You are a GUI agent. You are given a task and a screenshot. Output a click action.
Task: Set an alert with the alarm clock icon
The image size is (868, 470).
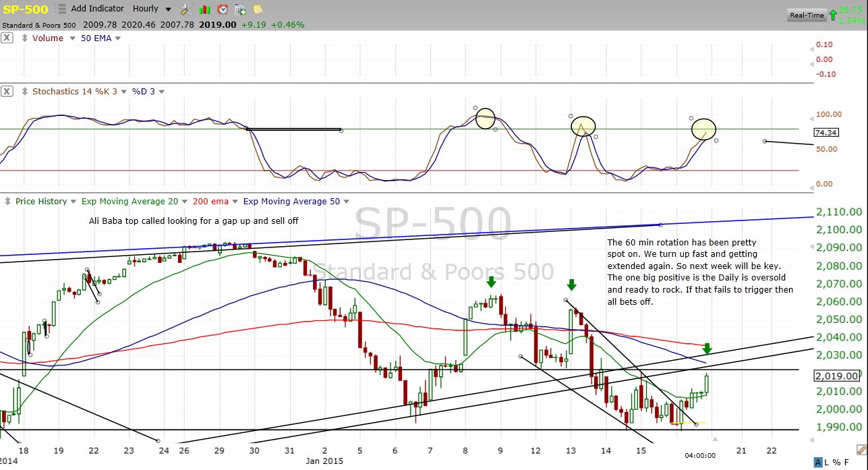222,9
